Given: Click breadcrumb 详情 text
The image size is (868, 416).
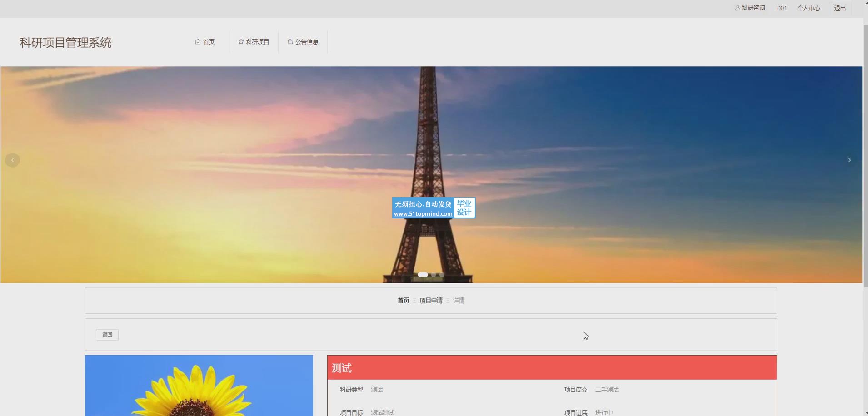Looking at the screenshot, I should [459, 301].
